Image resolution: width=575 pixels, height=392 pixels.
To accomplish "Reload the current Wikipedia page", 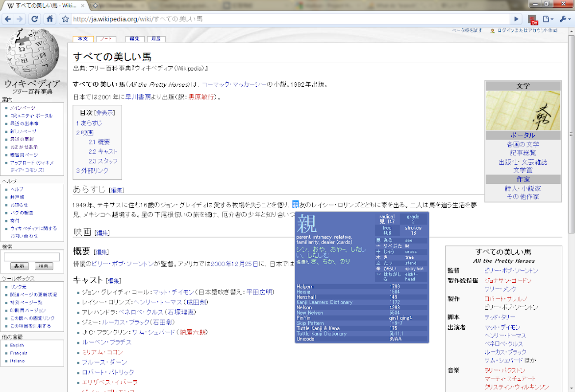I will (x=34, y=19).
